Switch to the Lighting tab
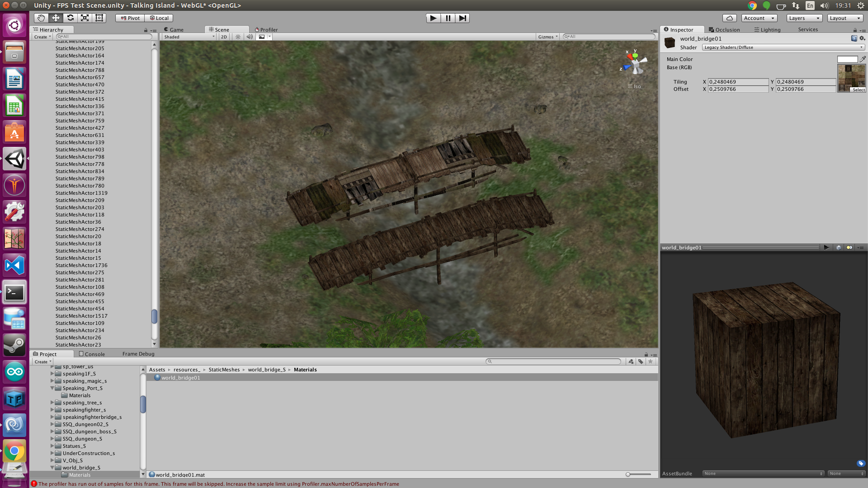Image resolution: width=868 pixels, height=488 pixels. coord(767,30)
